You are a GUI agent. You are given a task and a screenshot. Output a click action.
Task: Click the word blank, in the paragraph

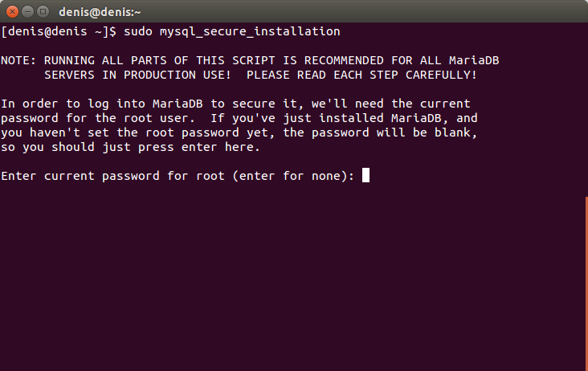455,132
